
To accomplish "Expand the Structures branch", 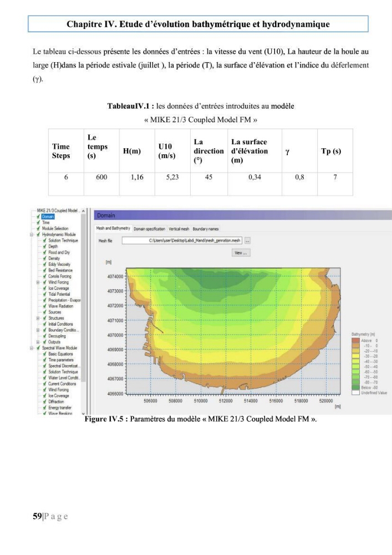I will tap(38, 318).
